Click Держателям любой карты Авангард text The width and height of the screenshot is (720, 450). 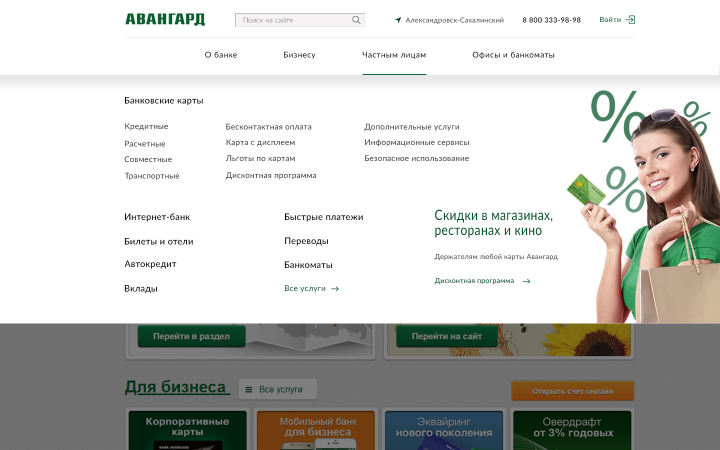click(496, 257)
